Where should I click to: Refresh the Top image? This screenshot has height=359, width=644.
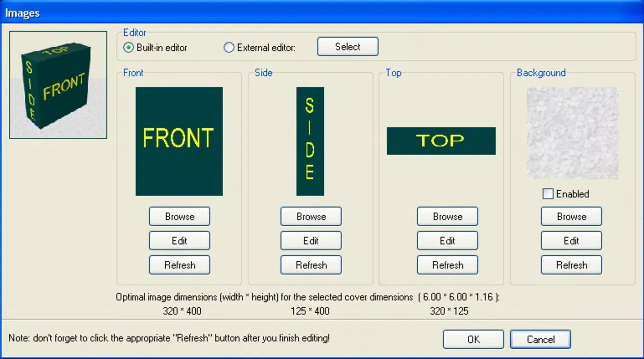tap(448, 265)
